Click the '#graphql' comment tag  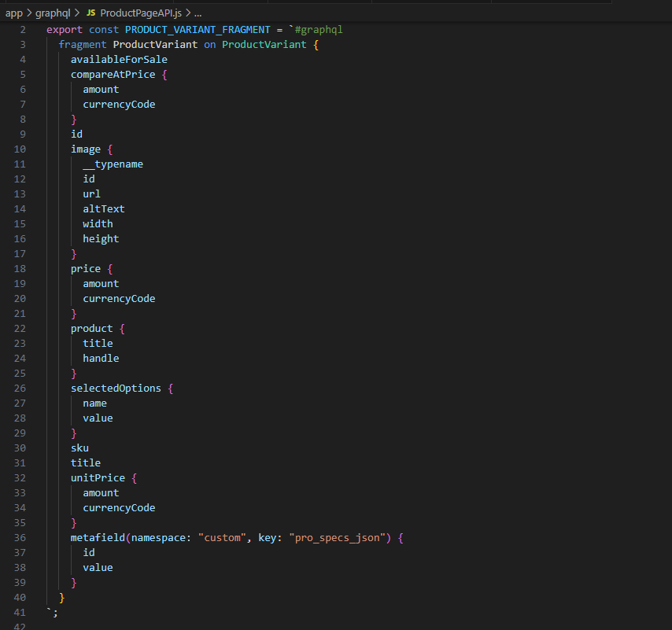319,30
